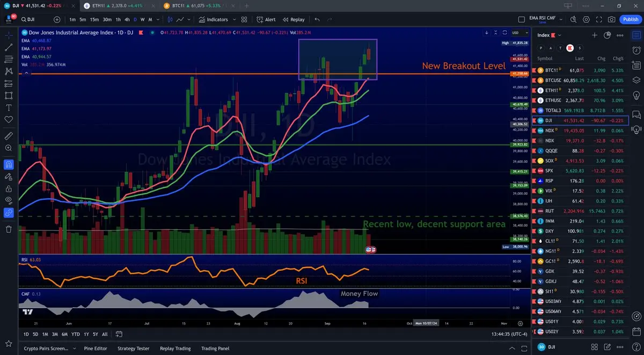Open the Trading Panel tab
644x355 pixels.
coord(215,349)
